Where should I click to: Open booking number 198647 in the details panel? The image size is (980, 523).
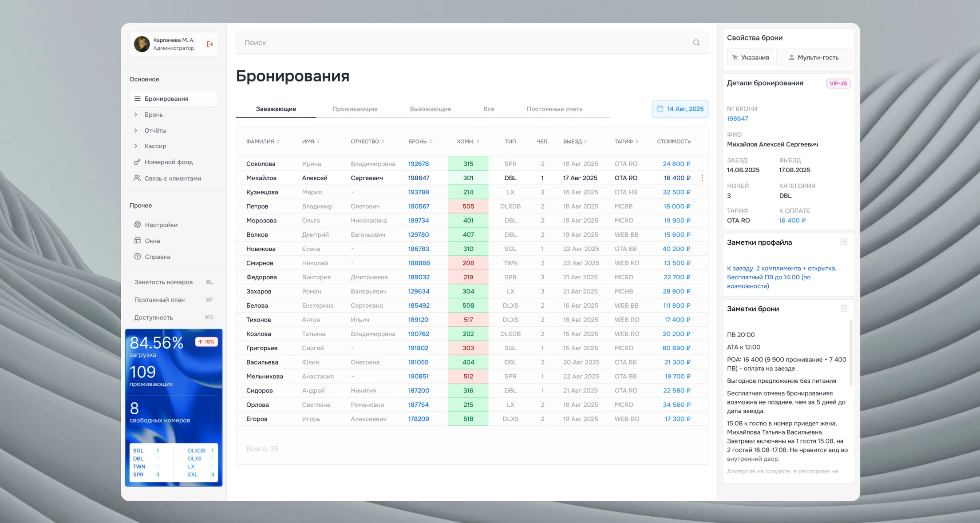coord(737,119)
